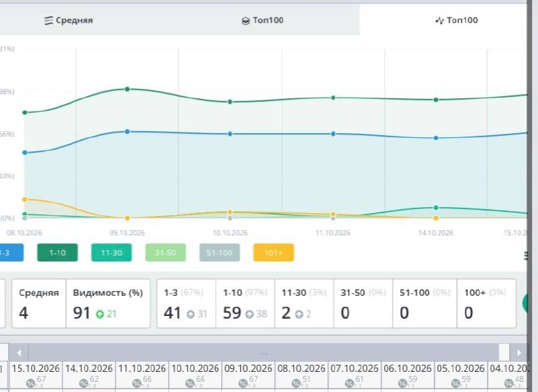Click the percent icon under 14.10.2026
This screenshot has height=392, width=538.
(83, 383)
